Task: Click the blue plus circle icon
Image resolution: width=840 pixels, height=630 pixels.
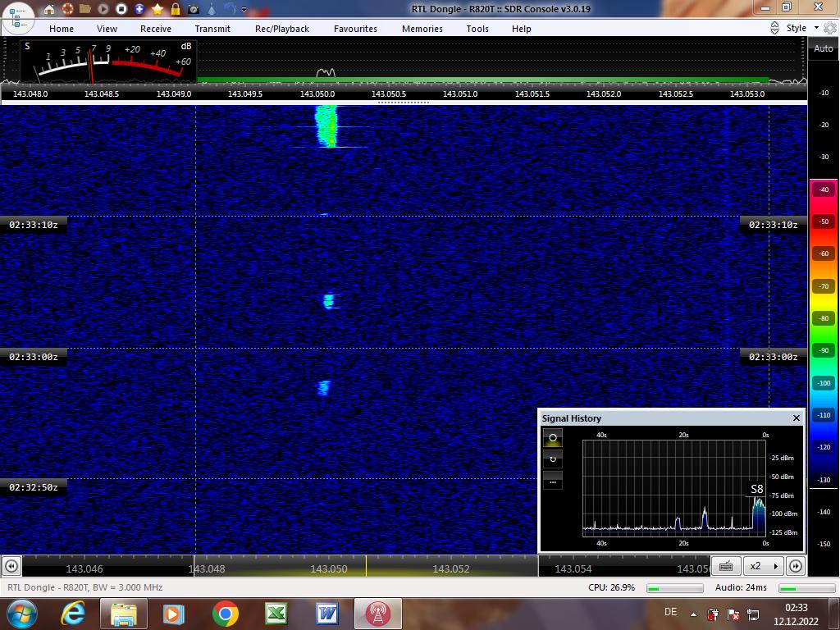Action: (139, 9)
